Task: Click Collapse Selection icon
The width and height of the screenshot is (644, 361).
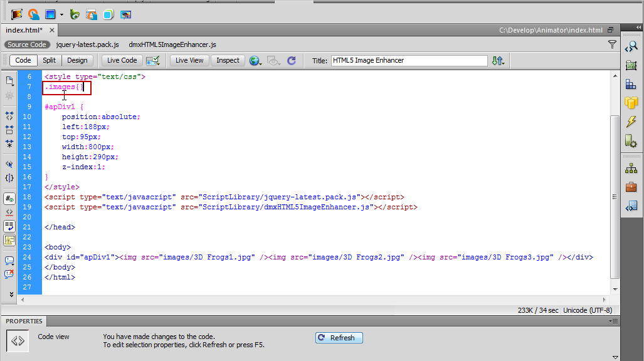Action: 9,130
